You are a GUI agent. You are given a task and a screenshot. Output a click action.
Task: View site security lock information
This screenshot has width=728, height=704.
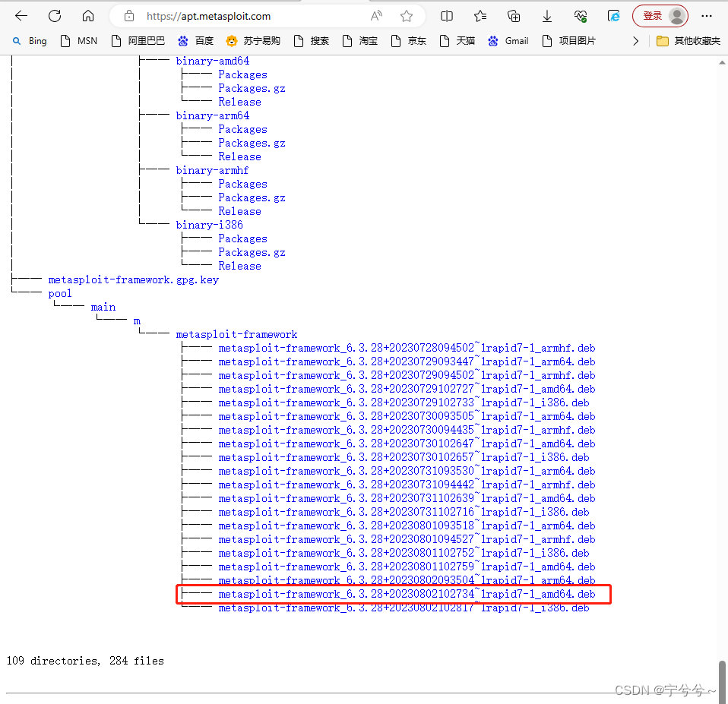point(129,16)
